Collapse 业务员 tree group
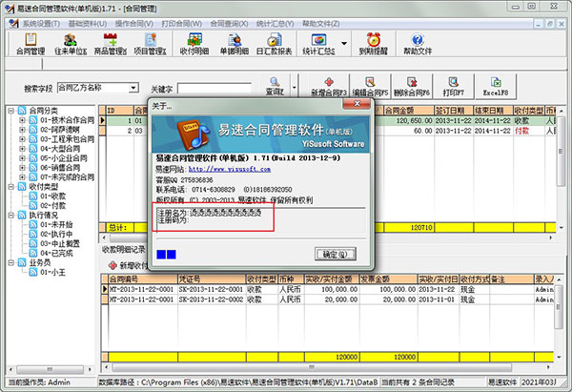Viewport: 572px width, 392px height. pyautogui.click(x=10, y=262)
